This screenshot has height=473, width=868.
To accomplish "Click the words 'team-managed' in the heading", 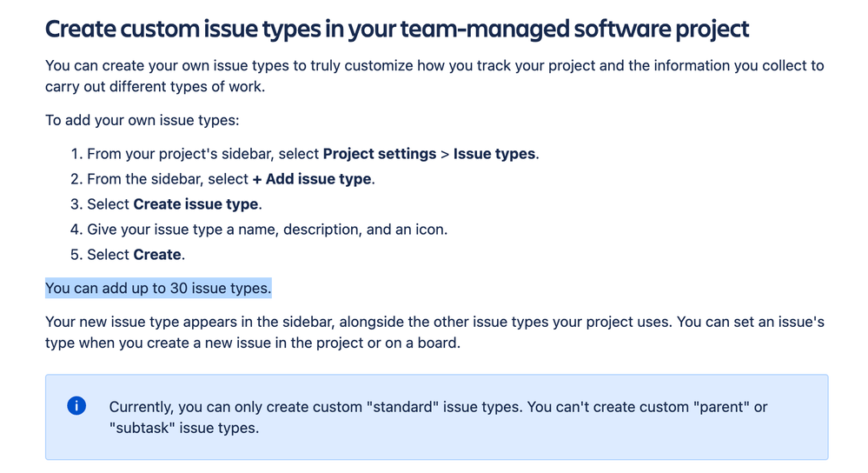I will coord(484,29).
